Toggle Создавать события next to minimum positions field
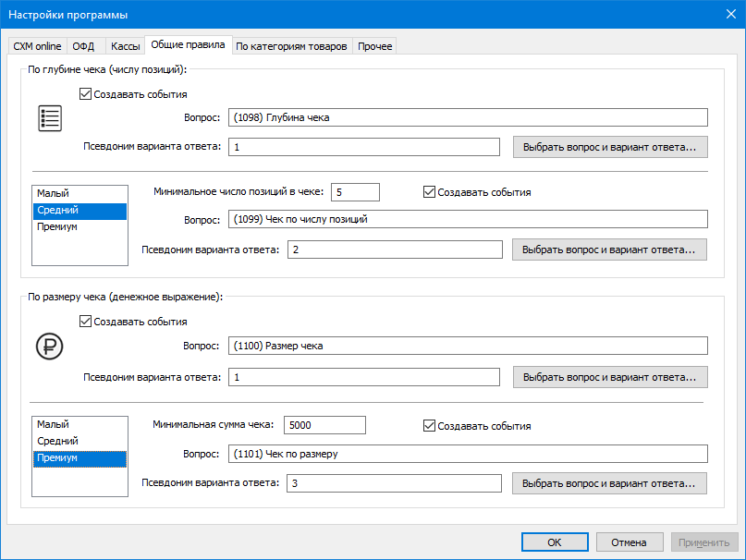Viewport: 746px width, 560px height. pos(429,192)
